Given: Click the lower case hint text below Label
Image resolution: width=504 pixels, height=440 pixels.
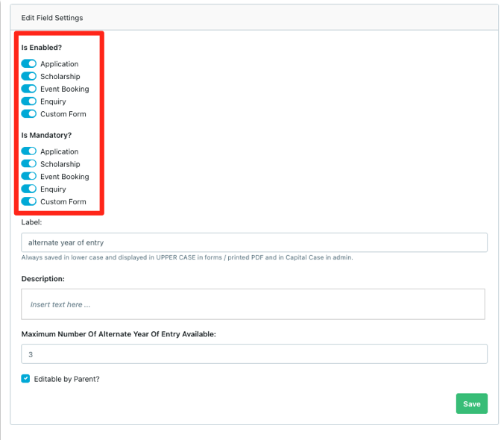Looking at the screenshot, I should (x=186, y=257).
